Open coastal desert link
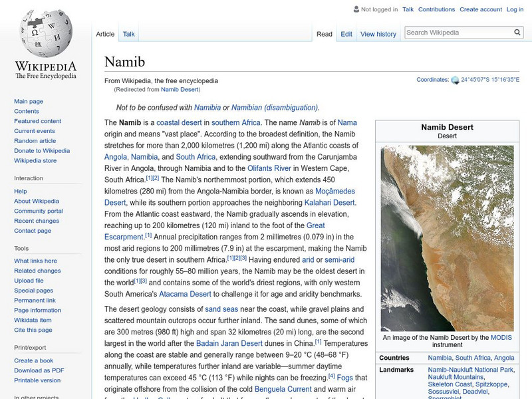 179,122
